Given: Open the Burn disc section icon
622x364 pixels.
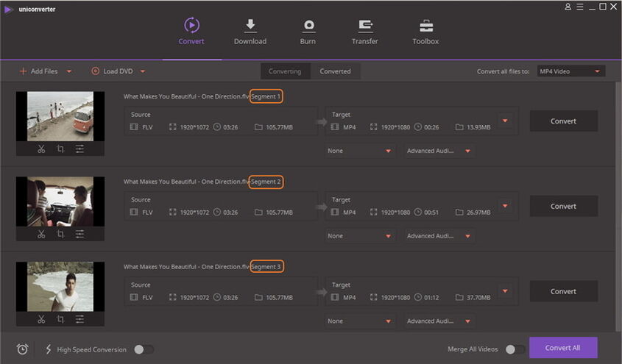Looking at the screenshot, I should (x=308, y=26).
